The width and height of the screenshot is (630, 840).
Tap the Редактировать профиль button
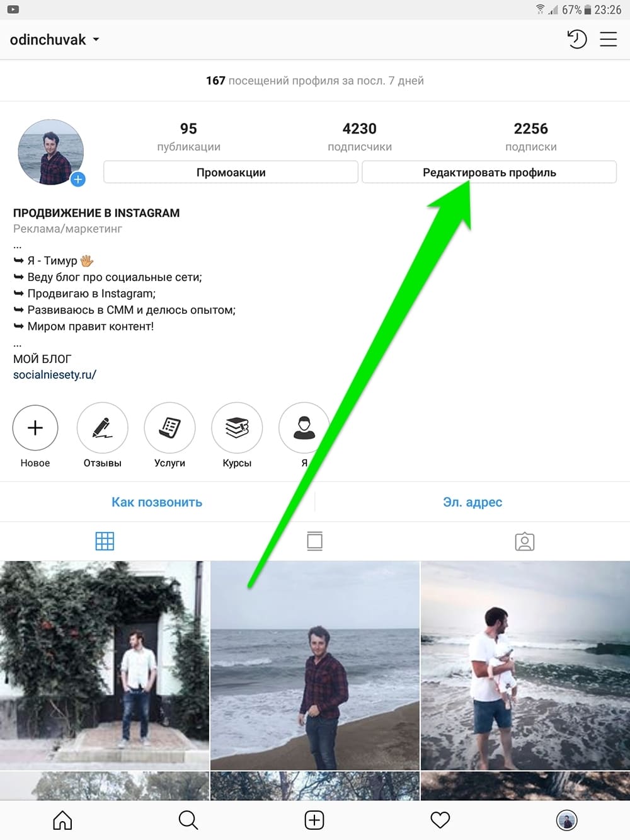click(x=490, y=172)
